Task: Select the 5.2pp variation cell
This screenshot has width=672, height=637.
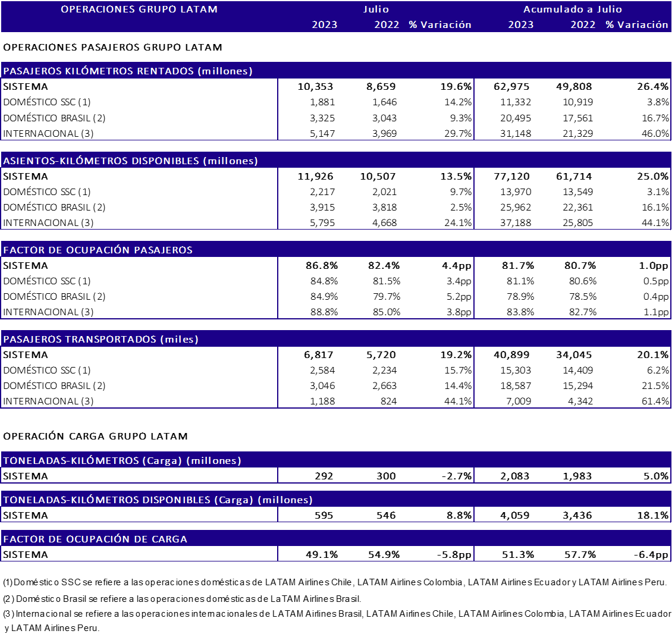Action: 459,296
